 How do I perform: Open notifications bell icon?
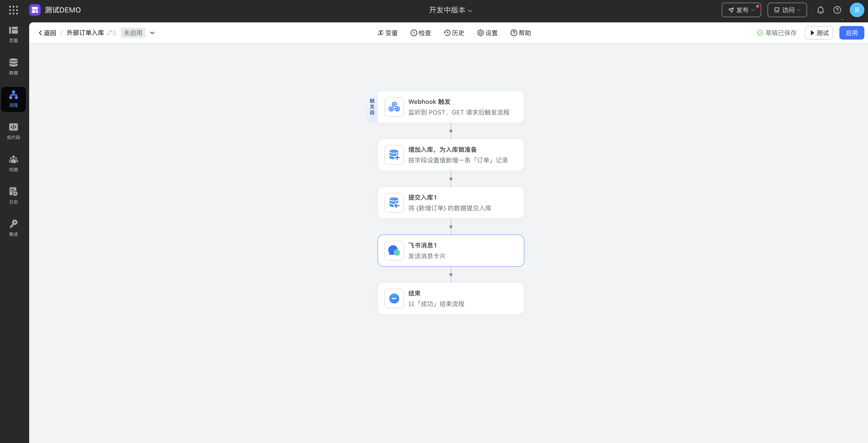pyautogui.click(x=821, y=10)
